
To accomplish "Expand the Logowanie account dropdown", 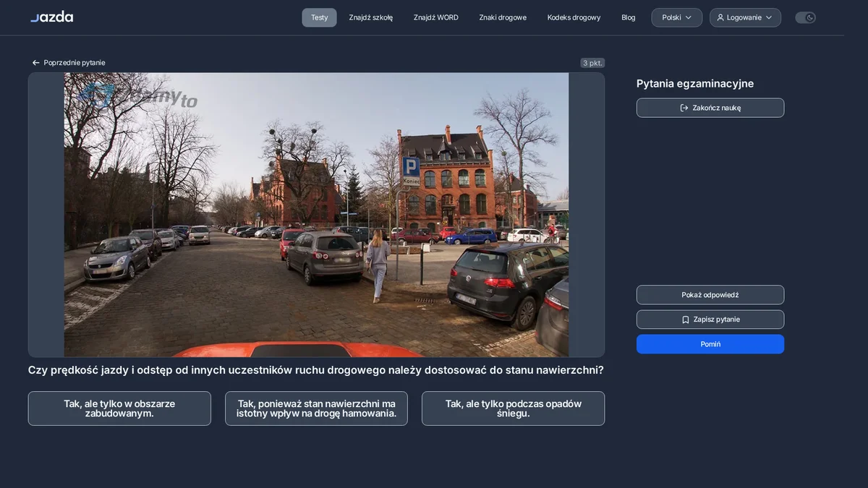I will (745, 17).
